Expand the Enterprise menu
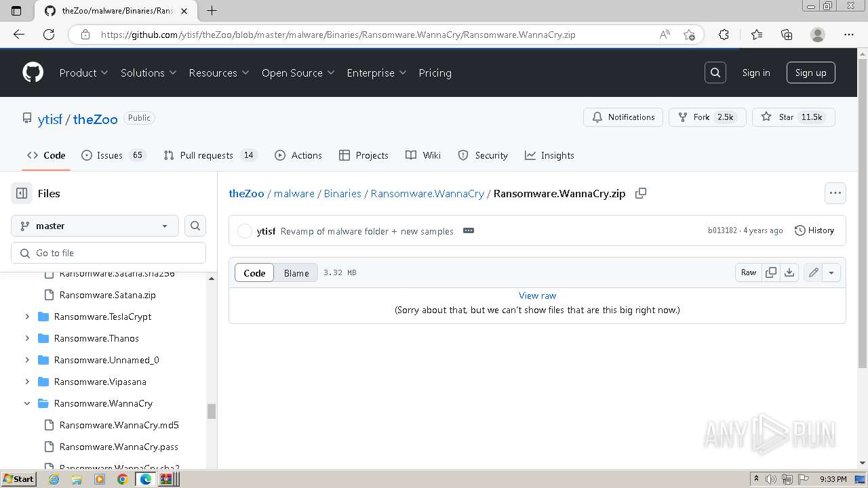Viewport: 868px width, 488px height. pyautogui.click(x=376, y=73)
